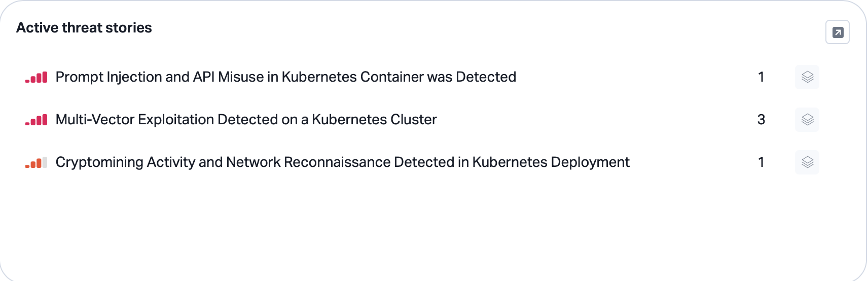Viewport: 868px width, 281px height.
Task: Click orange severity icon beside Cryptomining Activity
Action: click(x=37, y=162)
